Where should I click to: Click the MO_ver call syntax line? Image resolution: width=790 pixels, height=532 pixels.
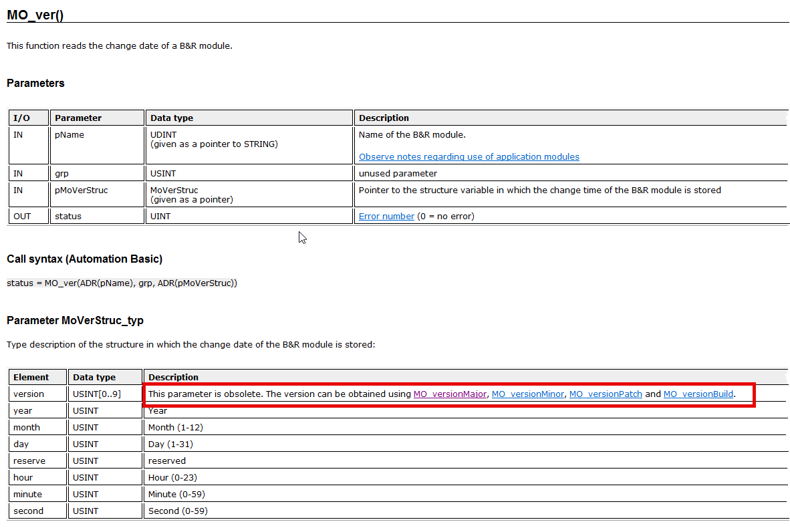[x=122, y=283]
